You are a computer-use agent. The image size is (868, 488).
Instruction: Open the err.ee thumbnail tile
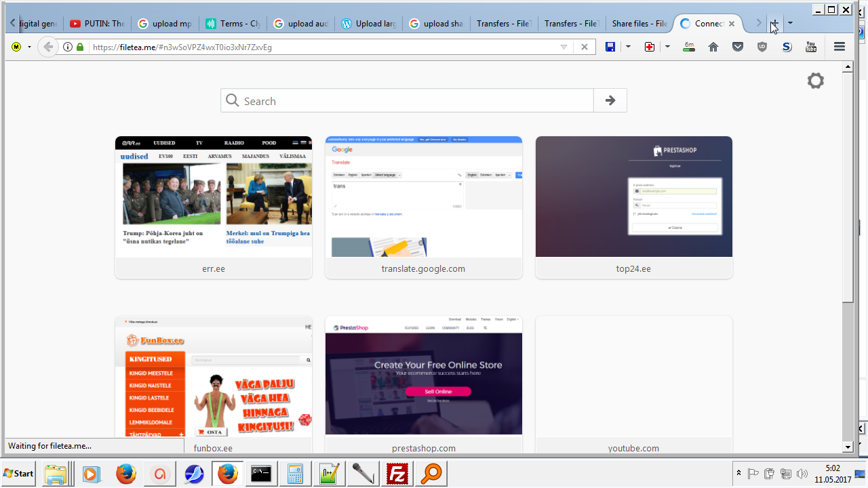[214, 207]
